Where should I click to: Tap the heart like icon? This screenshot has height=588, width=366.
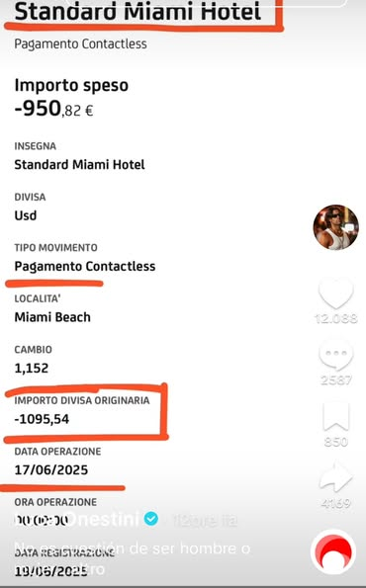[335, 294]
